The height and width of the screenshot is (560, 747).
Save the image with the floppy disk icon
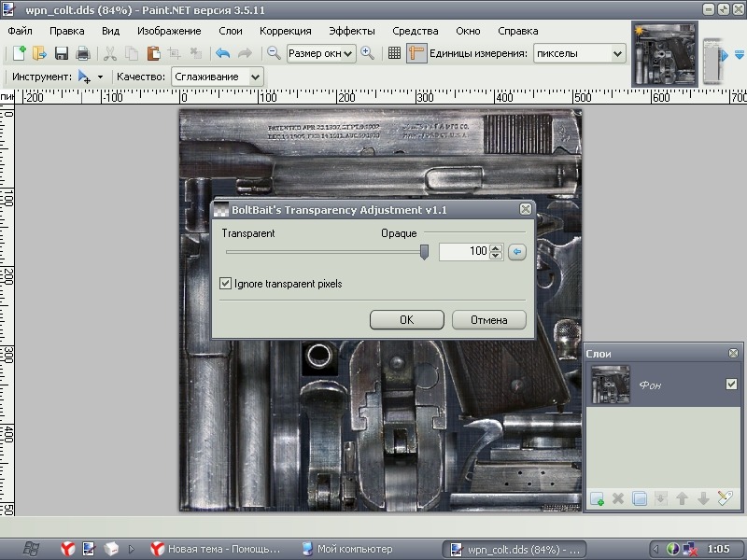click(62, 53)
